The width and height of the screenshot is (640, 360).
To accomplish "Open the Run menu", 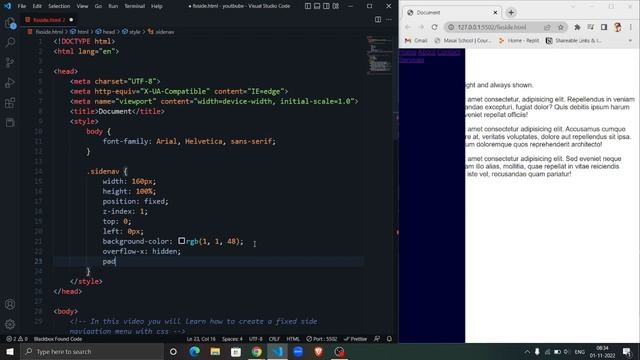I will pyautogui.click(x=113, y=6).
